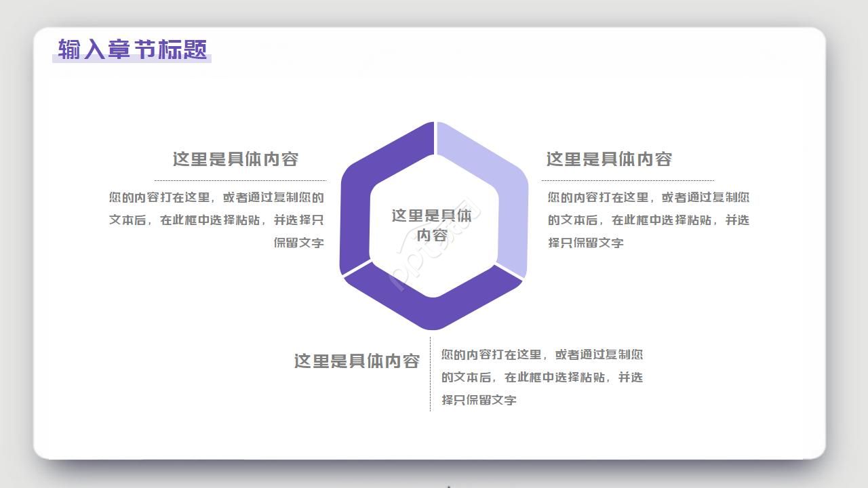Click the left body paragraph starting 您的内容打在这里

click(x=217, y=220)
